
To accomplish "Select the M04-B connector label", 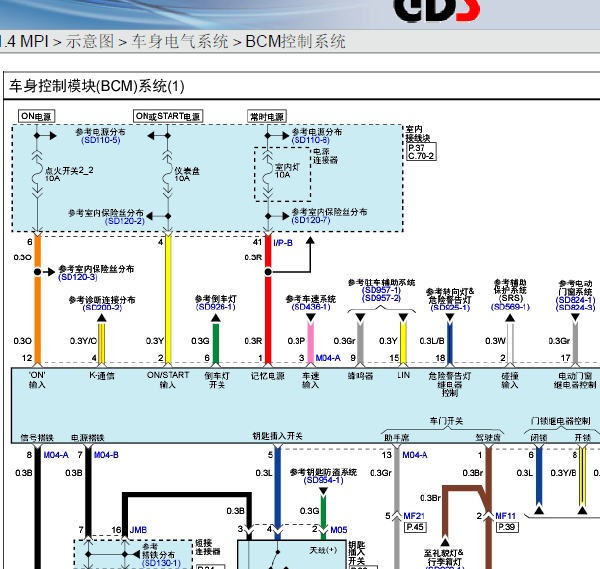I will click(106, 455).
